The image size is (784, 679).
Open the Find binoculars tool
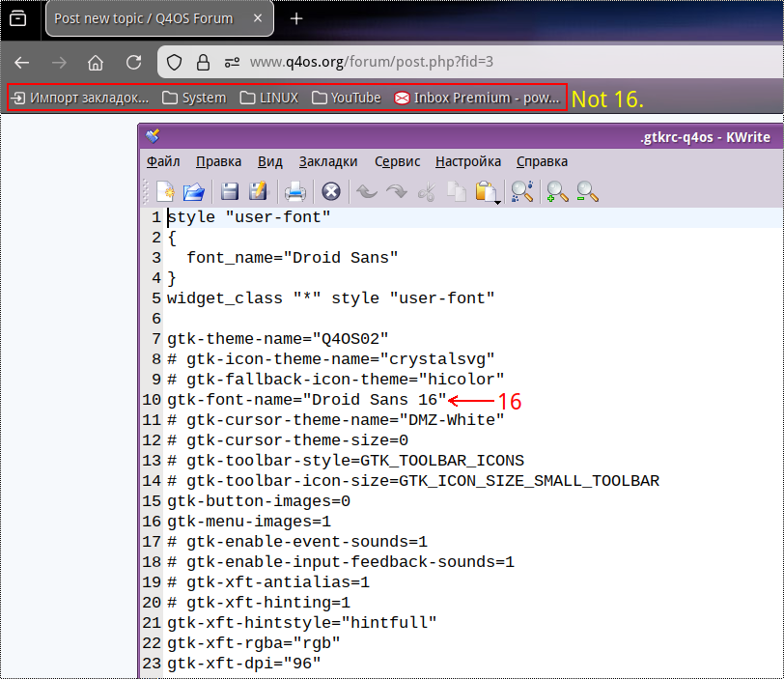tap(522, 191)
